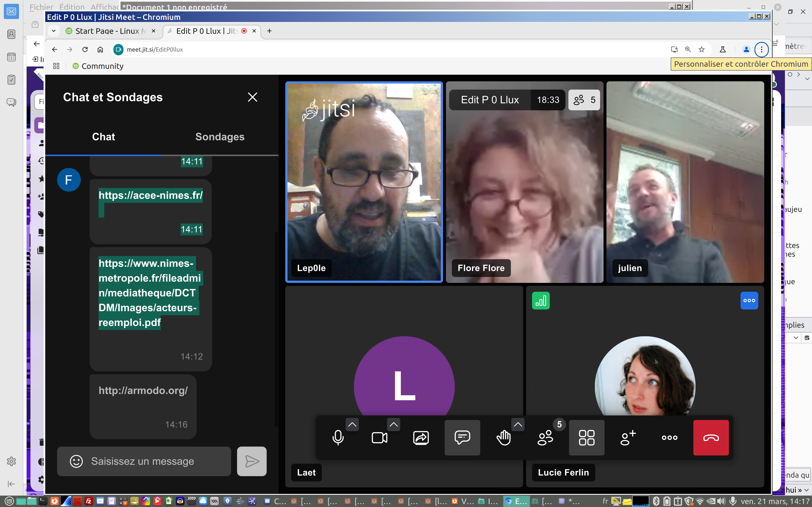
Task: Hang up with the red button
Action: (711, 437)
